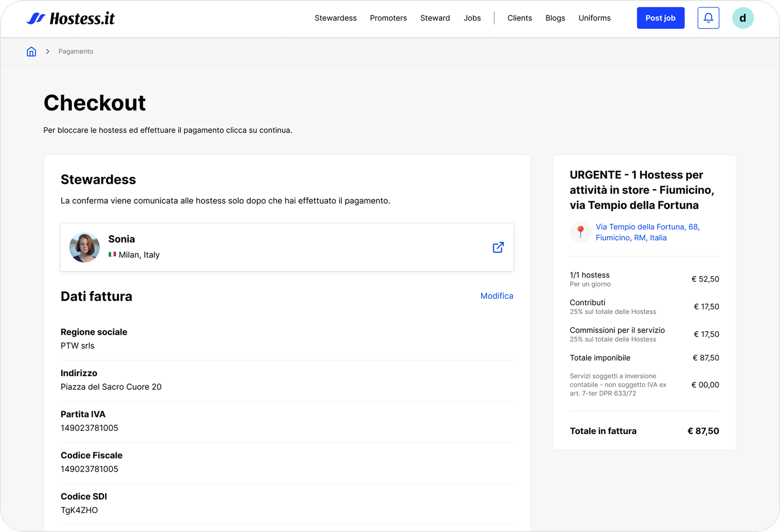Image resolution: width=780 pixels, height=532 pixels.
Task: Click the Hostess.it logo
Action: click(70, 18)
